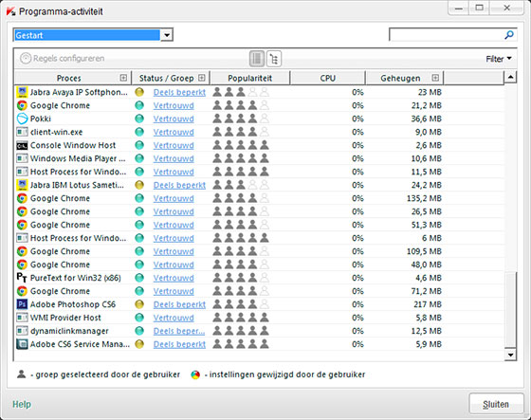Click green status ball for dynamiclinkmanager
The width and height of the screenshot is (531, 420).
tap(139, 331)
